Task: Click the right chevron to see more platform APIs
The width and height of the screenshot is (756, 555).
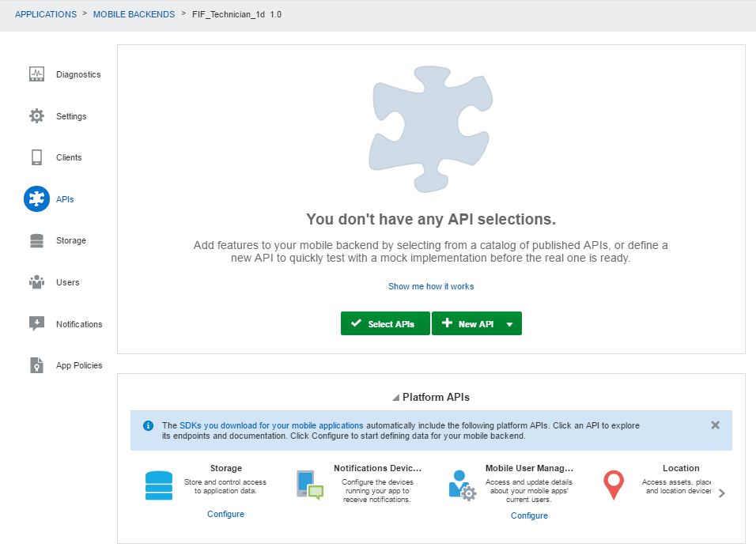Action: pos(721,492)
